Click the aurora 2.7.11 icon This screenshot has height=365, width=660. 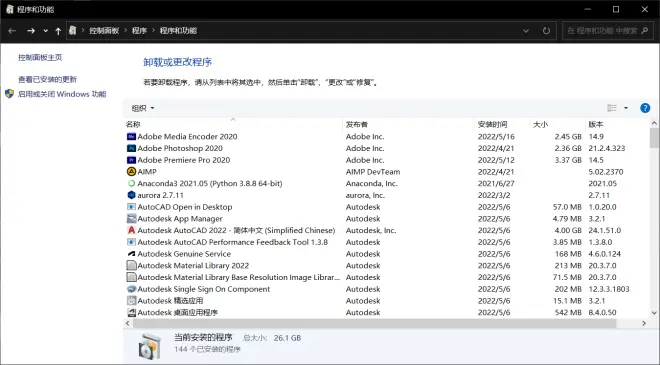[x=131, y=195]
